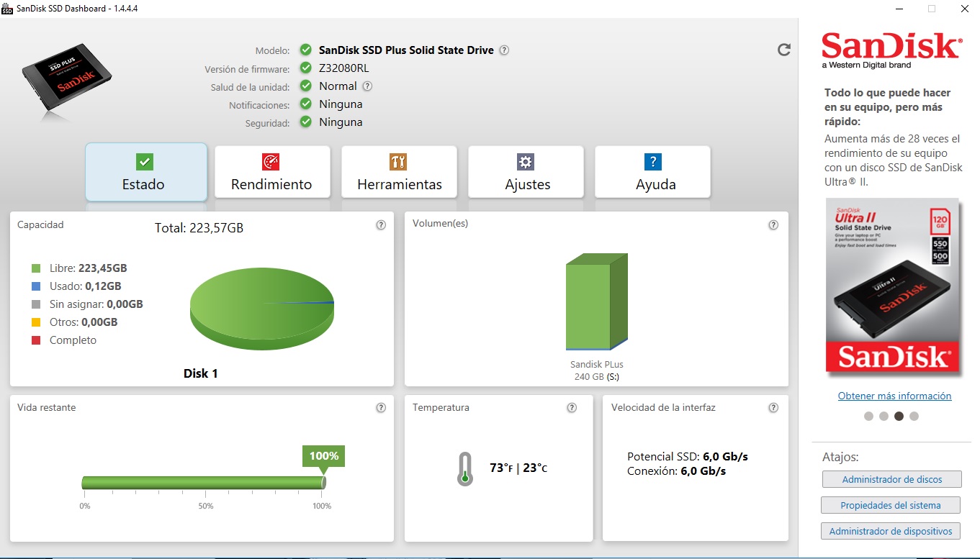Viewport: 980px width, 559px height.
Task: Open Administrador de dispositivos shortcut
Action: pos(891,531)
